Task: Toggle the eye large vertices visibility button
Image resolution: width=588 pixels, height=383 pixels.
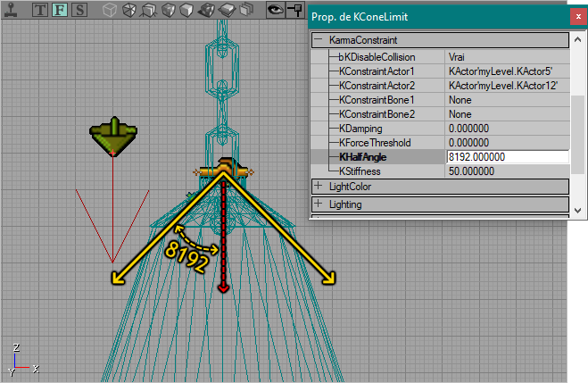Action: click(x=275, y=10)
